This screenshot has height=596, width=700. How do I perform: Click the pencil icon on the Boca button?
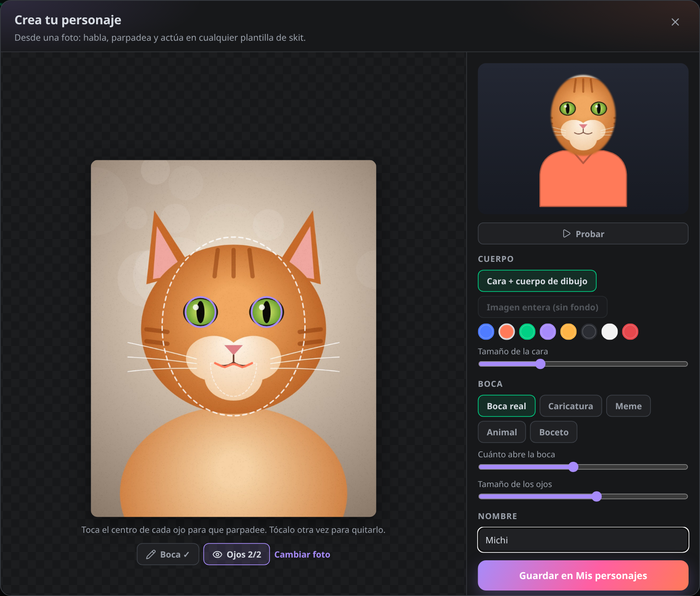151,554
